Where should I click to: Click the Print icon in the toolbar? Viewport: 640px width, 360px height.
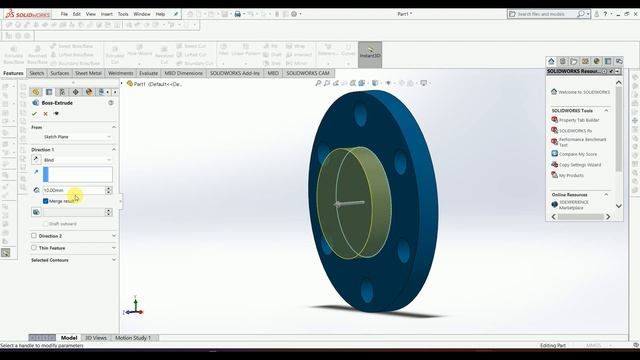click(x=238, y=14)
